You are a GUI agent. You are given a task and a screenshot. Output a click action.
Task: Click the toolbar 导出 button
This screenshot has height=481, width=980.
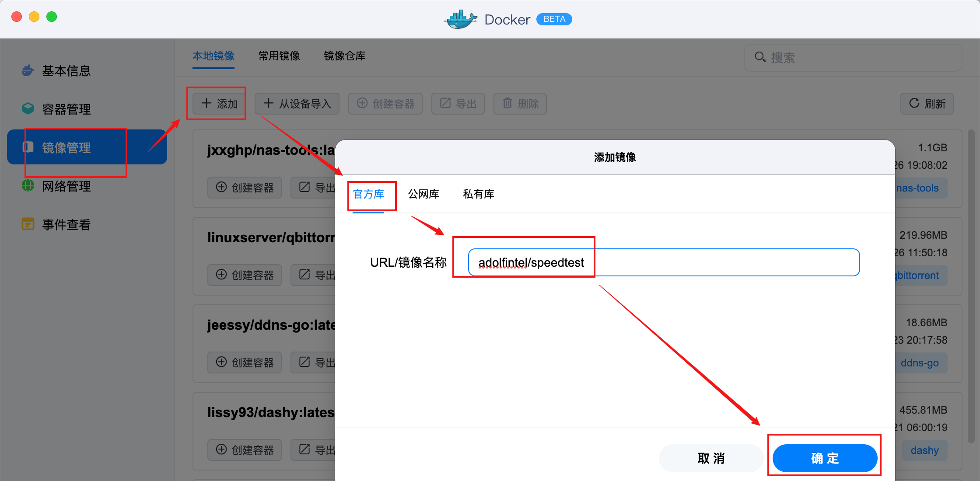(458, 104)
